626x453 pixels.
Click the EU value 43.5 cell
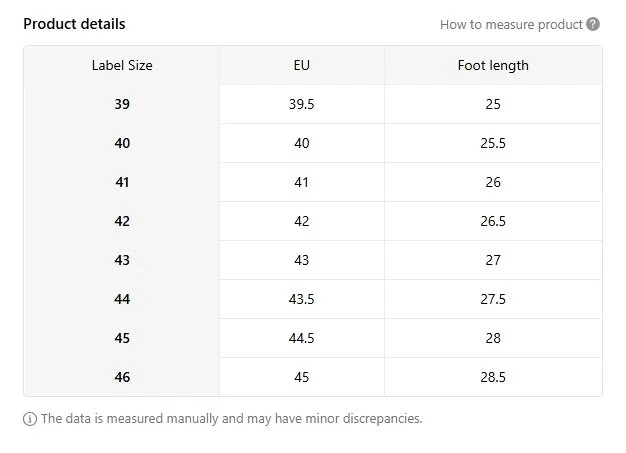point(302,299)
